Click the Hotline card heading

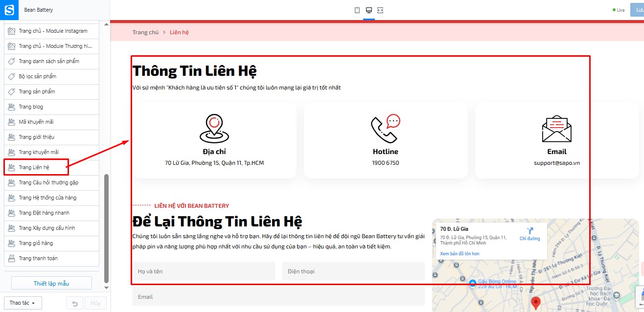click(x=386, y=152)
